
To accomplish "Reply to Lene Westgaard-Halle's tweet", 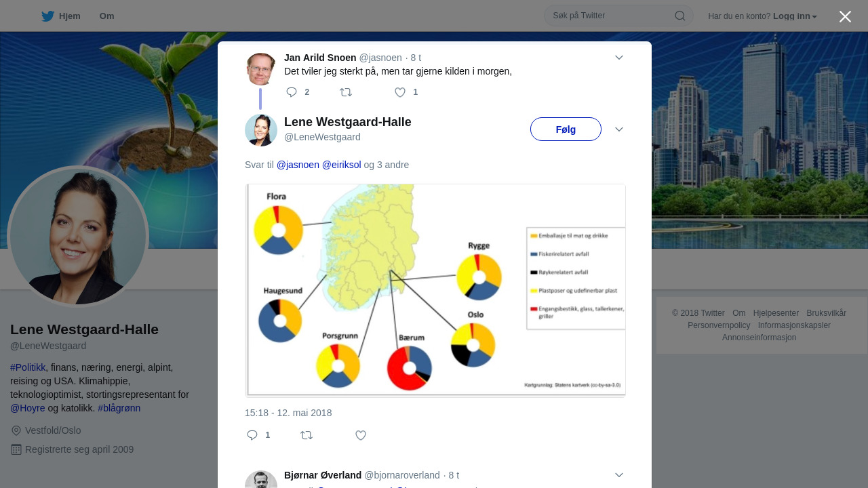I will [252, 435].
